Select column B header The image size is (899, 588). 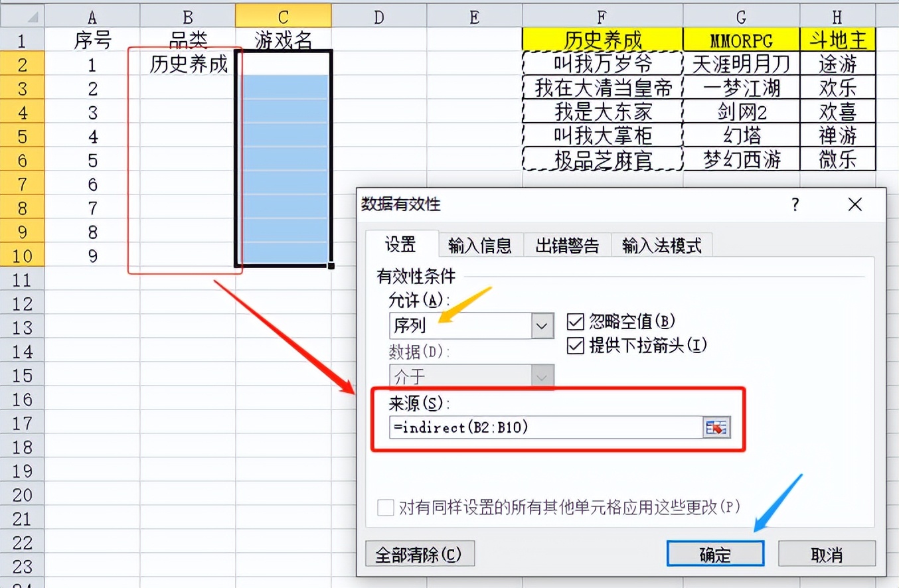[188, 16]
